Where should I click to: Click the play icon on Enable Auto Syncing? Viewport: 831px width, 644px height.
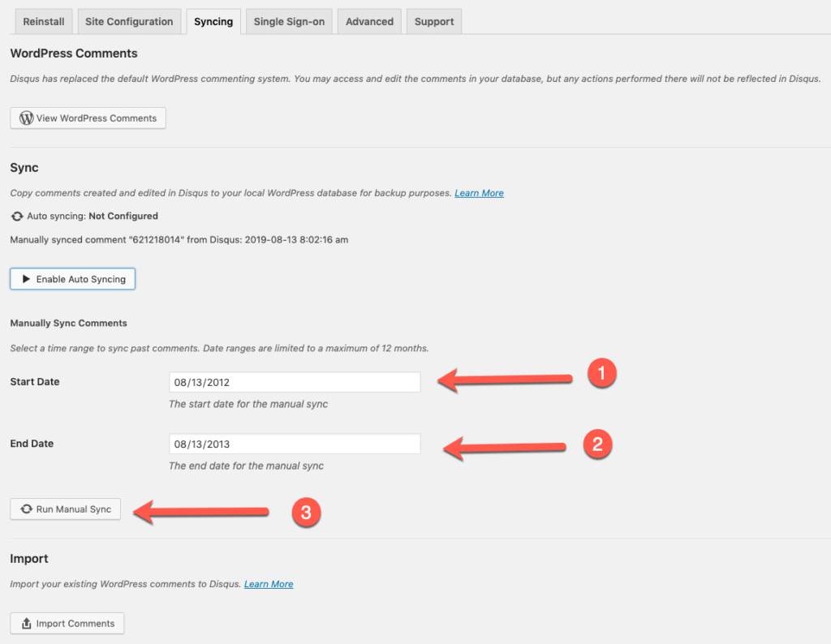click(x=26, y=279)
